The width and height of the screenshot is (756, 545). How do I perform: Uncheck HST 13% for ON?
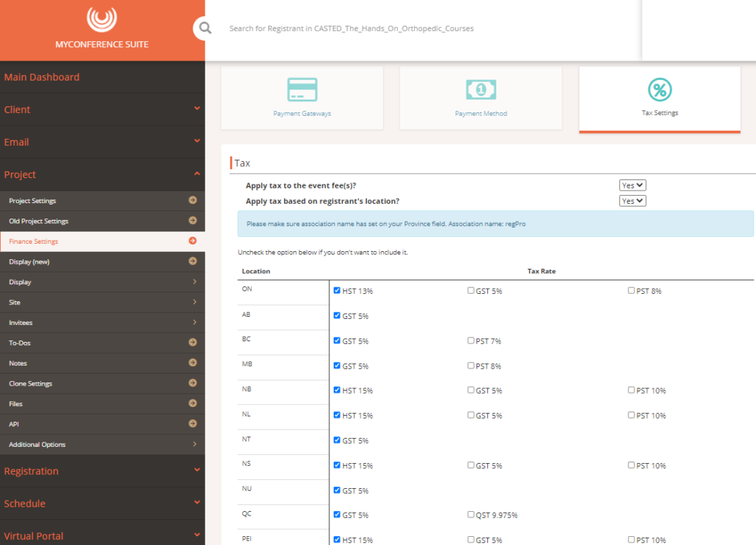click(337, 290)
